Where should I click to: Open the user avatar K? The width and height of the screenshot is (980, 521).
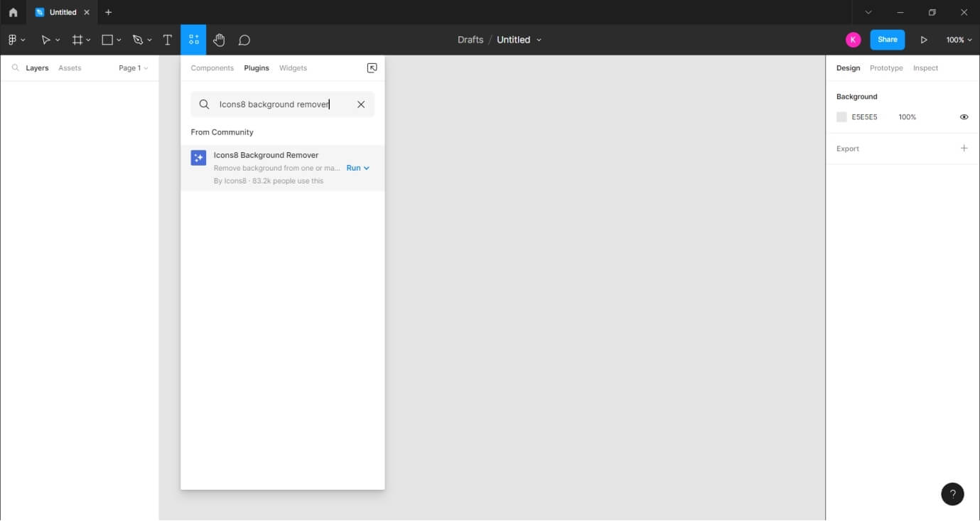click(853, 40)
